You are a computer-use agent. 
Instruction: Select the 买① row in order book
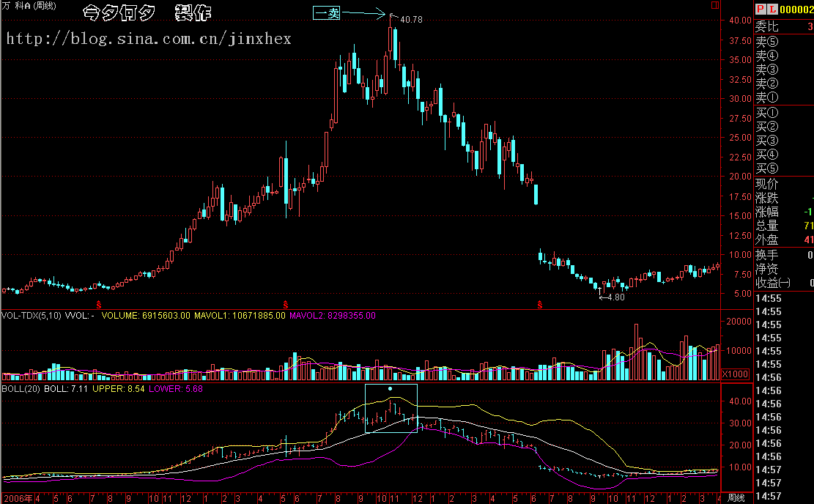(x=767, y=113)
